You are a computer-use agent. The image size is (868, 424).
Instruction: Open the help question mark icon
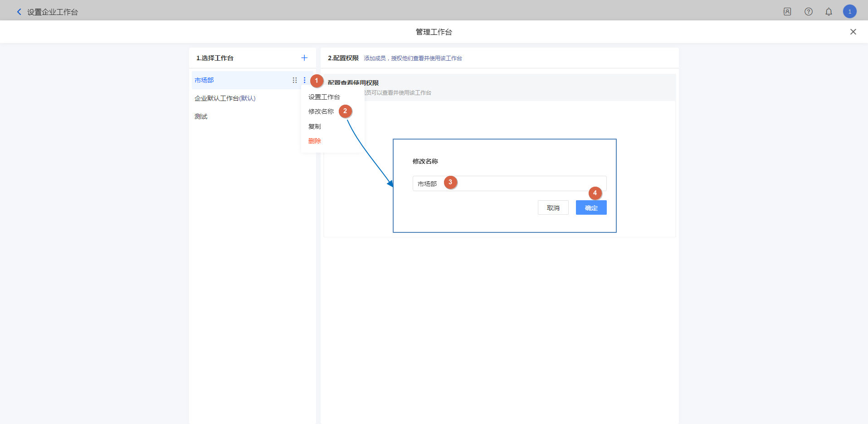pyautogui.click(x=808, y=12)
